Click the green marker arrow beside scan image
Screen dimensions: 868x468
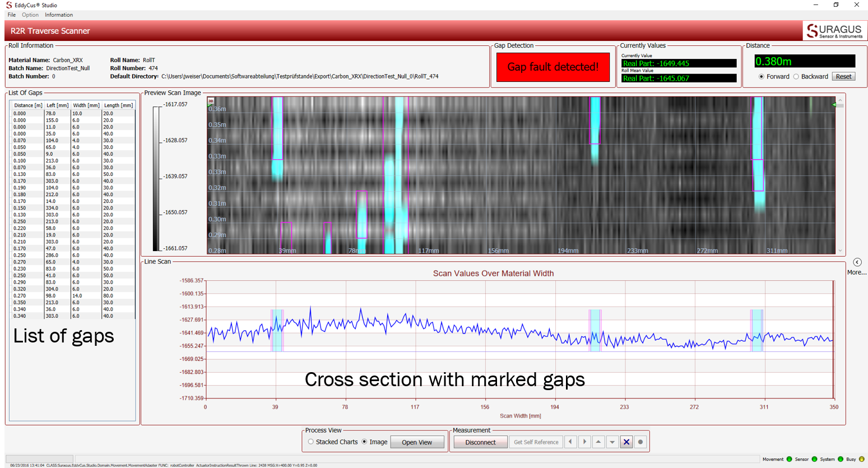click(x=834, y=105)
